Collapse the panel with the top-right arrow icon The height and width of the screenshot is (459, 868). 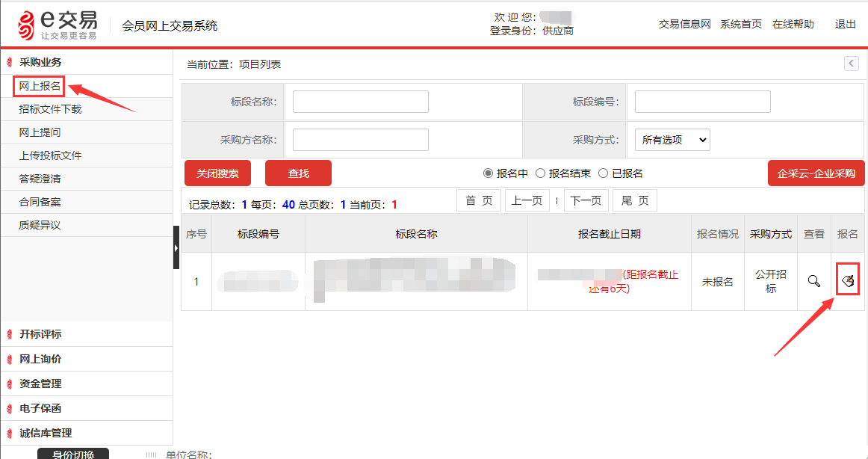pos(852,64)
